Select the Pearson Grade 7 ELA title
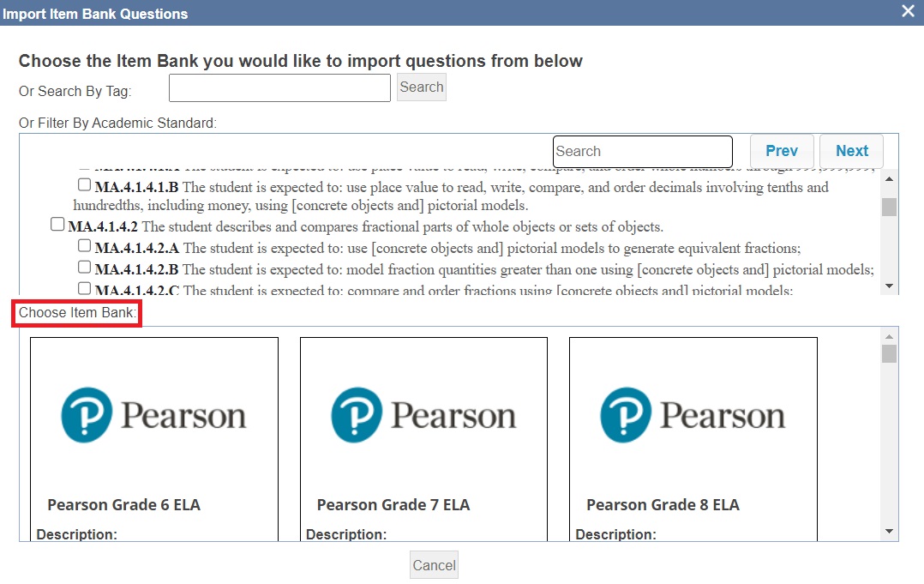The width and height of the screenshot is (924, 584). pos(393,505)
